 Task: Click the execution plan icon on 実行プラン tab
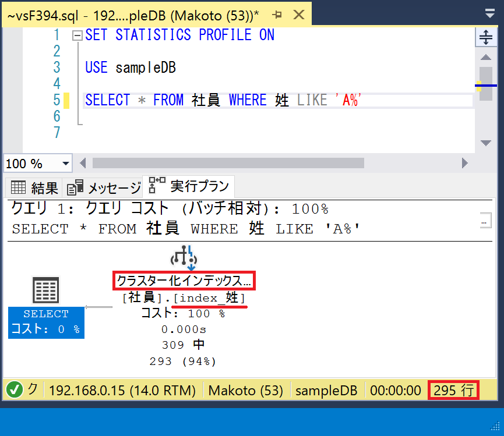[x=157, y=185]
